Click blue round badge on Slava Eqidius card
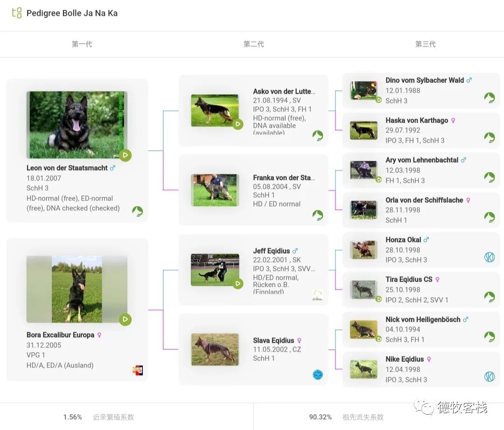Viewport: 504px width, 430px height. pyautogui.click(x=318, y=375)
